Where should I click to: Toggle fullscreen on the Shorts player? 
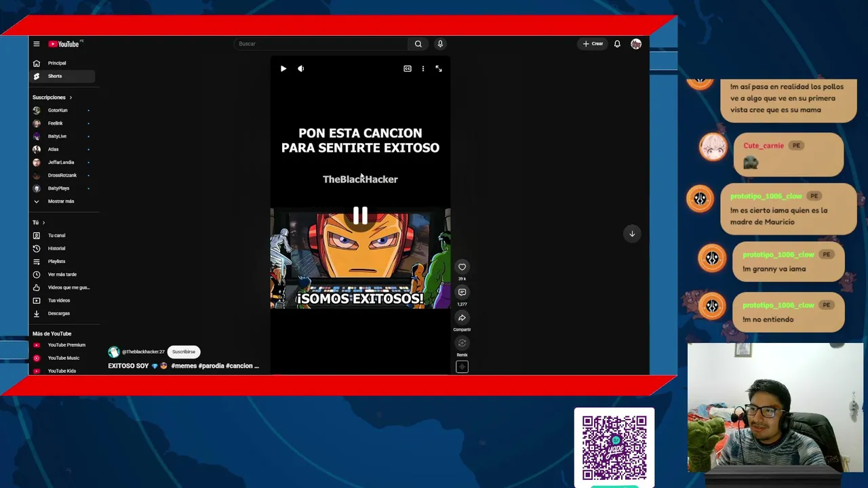click(x=439, y=68)
